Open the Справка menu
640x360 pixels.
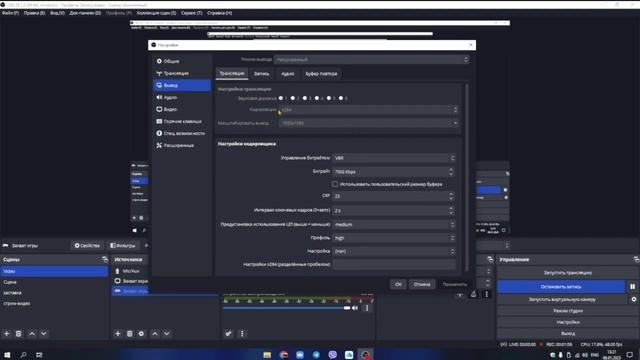(x=219, y=13)
